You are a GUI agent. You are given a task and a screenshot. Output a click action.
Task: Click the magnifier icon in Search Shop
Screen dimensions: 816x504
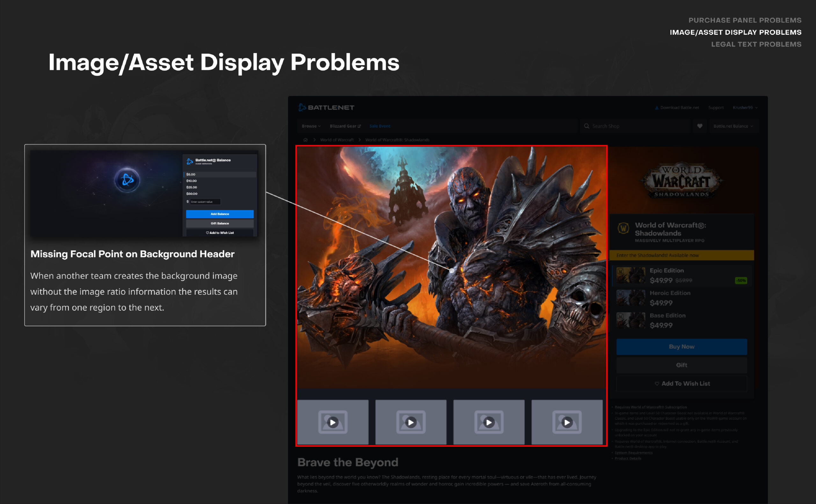coord(586,126)
